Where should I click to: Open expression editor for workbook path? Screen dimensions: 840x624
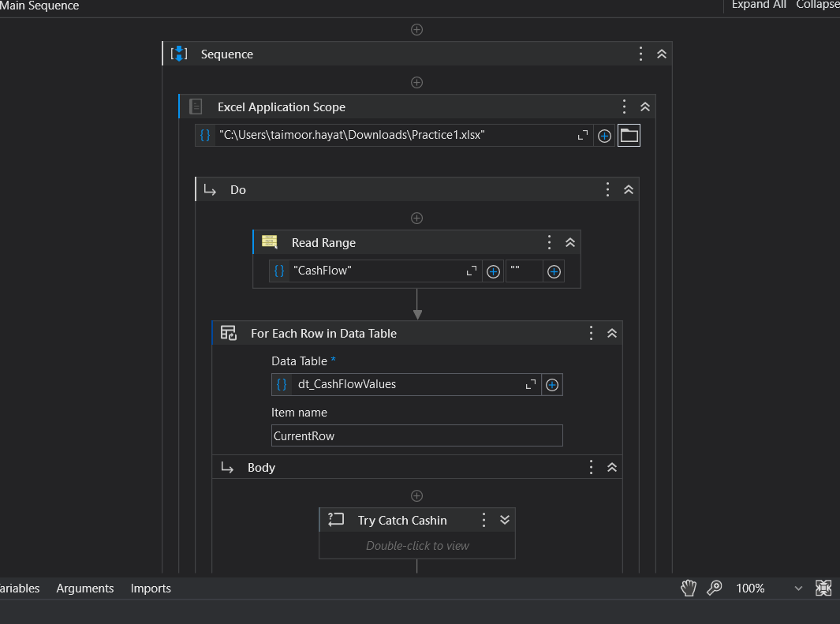[x=583, y=136]
